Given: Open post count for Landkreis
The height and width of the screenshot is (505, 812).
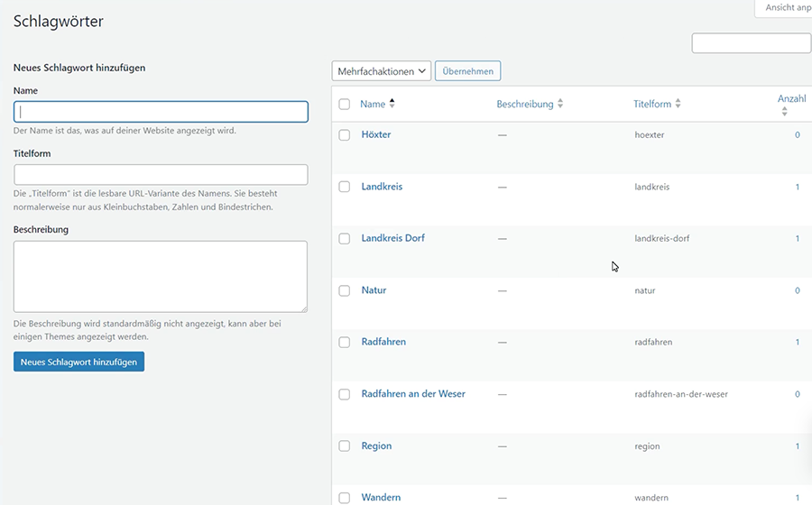Looking at the screenshot, I should (x=798, y=187).
